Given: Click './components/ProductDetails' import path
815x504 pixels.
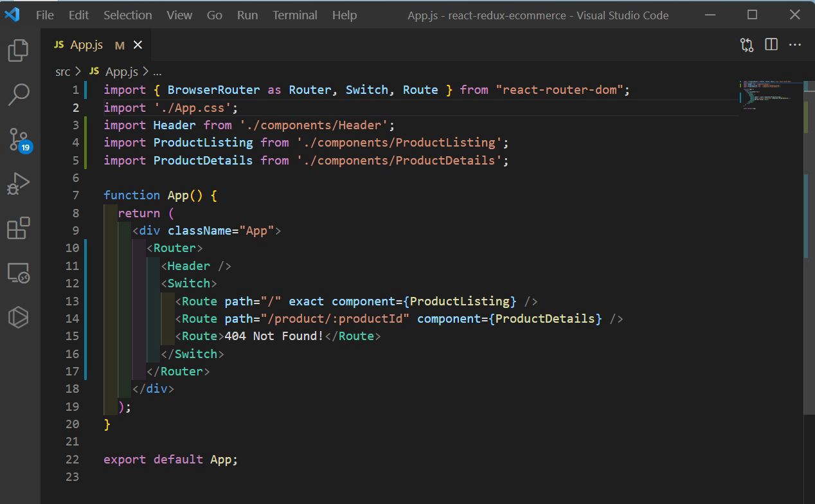Looking at the screenshot, I should pyautogui.click(x=399, y=160).
